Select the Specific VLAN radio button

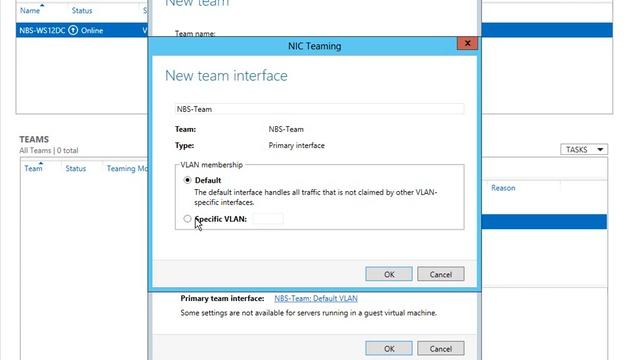pos(187,219)
